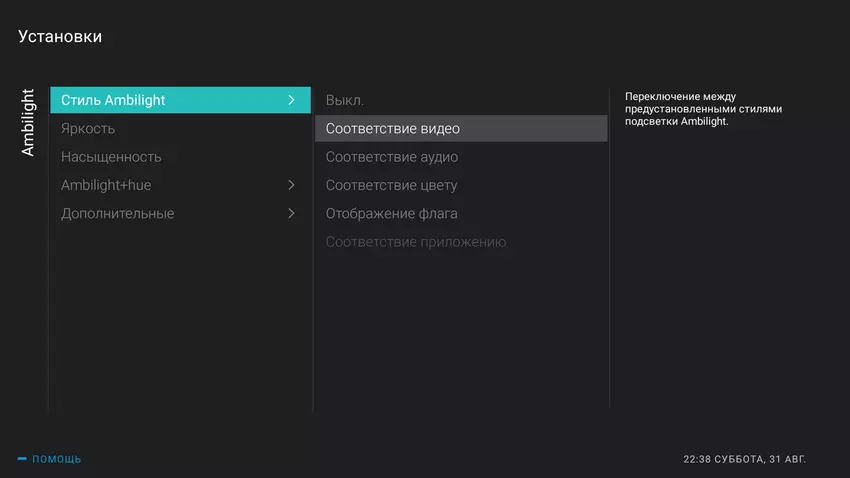Expand the Ambilight+hue chevron arrow
This screenshot has width=850, height=478.
[291, 185]
